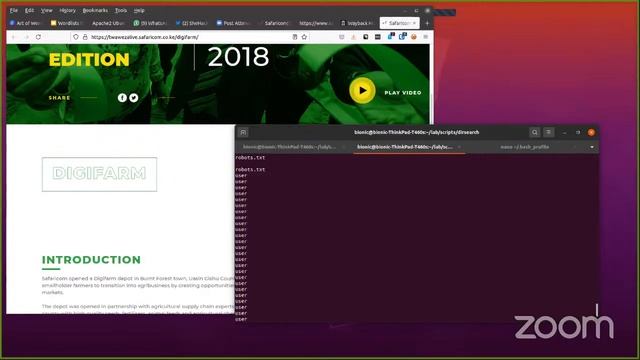This screenshot has width=640, height=360.
Task: Click the tracking protection shield icon
Action: (76, 37)
